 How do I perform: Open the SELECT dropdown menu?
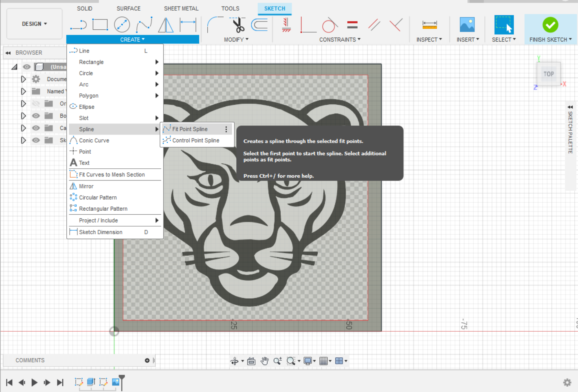point(504,40)
